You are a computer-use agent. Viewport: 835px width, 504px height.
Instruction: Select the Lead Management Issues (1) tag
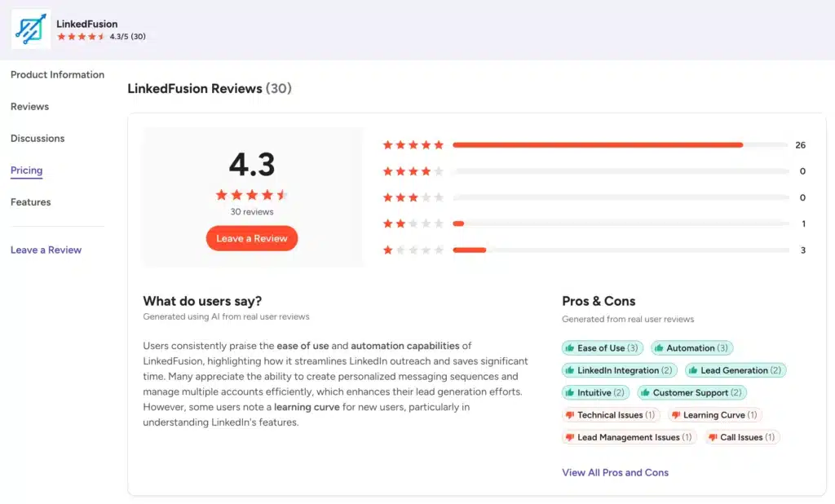pyautogui.click(x=629, y=437)
